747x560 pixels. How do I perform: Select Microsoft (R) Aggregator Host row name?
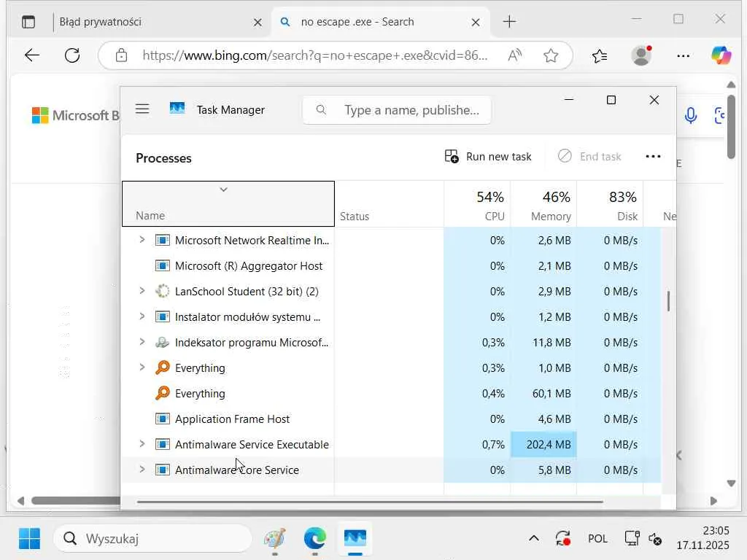[249, 265]
